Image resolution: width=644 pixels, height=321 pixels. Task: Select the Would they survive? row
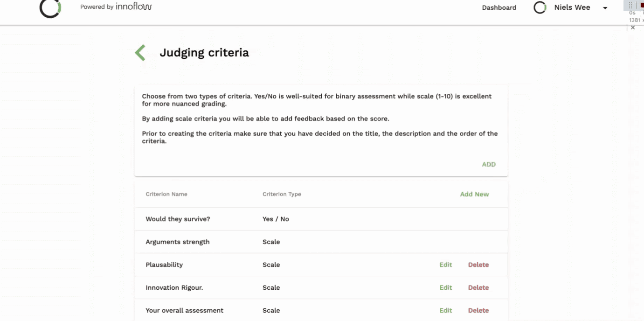pyautogui.click(x=178, y=219)
